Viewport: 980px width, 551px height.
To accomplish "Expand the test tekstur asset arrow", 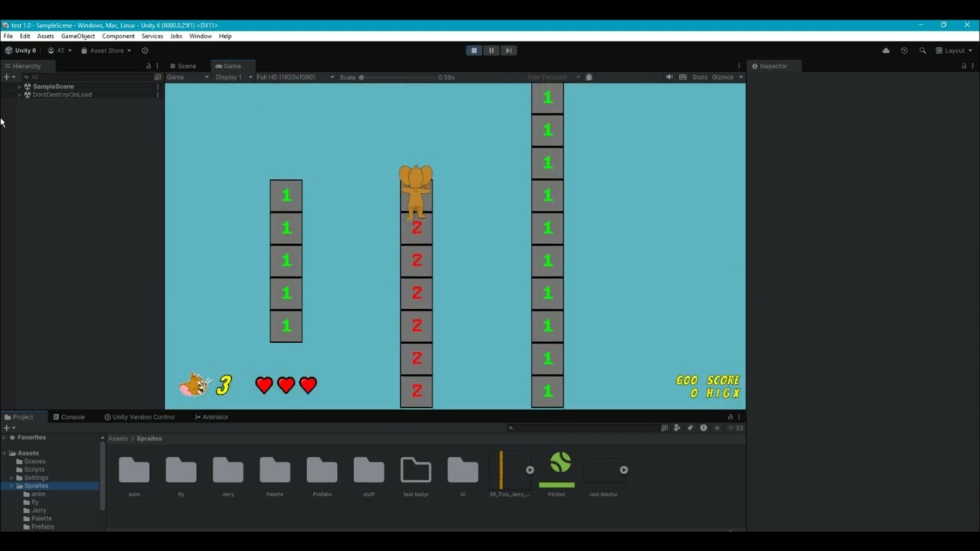I will pos(624,470).
